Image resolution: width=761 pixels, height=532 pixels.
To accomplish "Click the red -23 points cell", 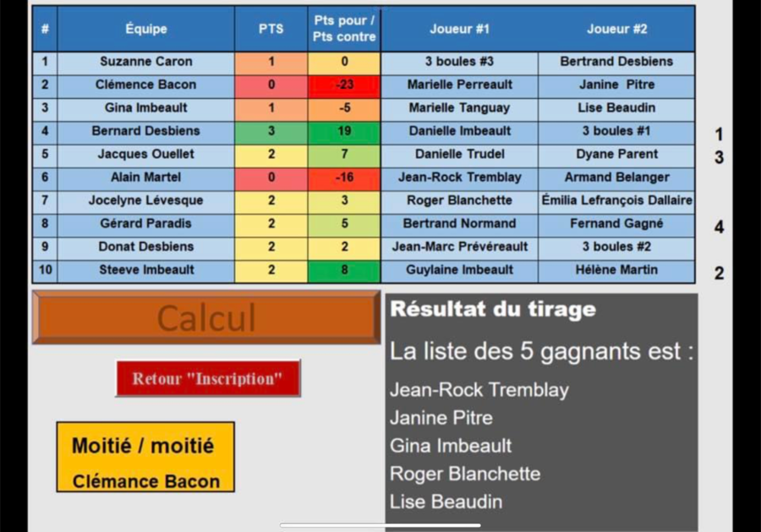I will [344, 85].
